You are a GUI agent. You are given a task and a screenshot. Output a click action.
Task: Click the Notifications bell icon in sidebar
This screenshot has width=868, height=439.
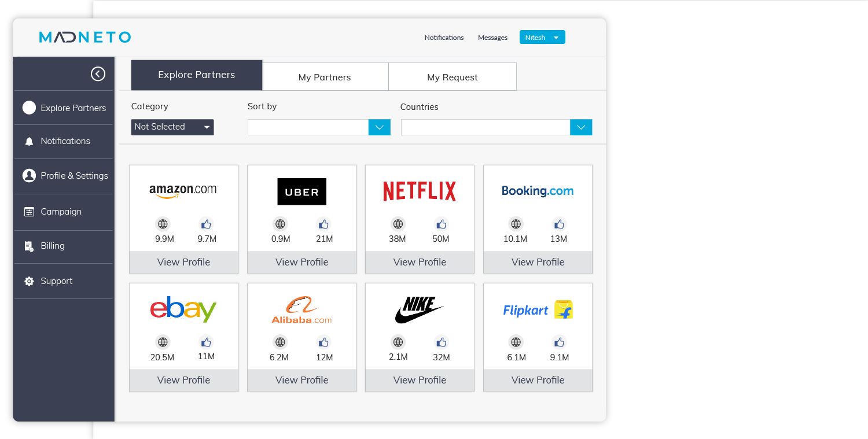29,141
